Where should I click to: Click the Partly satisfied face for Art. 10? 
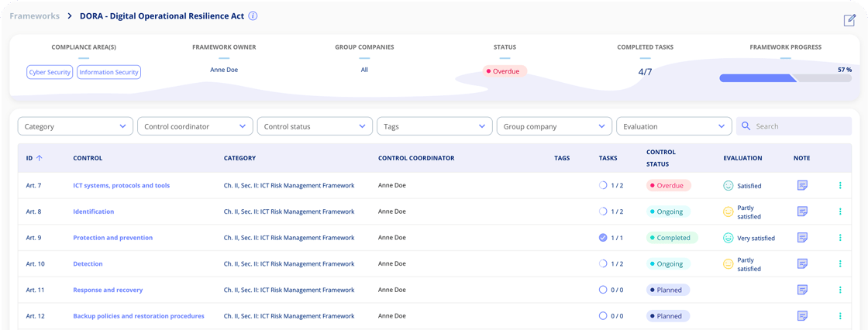[x=728, y=263]
